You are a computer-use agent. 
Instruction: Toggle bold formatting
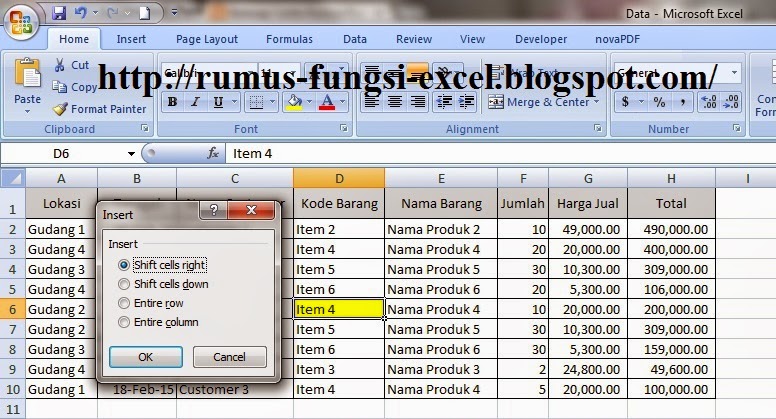[x=172, y=102]
